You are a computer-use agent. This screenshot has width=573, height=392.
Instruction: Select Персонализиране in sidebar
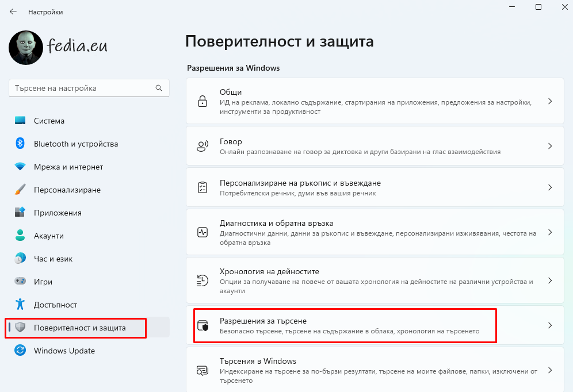pos(89,190)
